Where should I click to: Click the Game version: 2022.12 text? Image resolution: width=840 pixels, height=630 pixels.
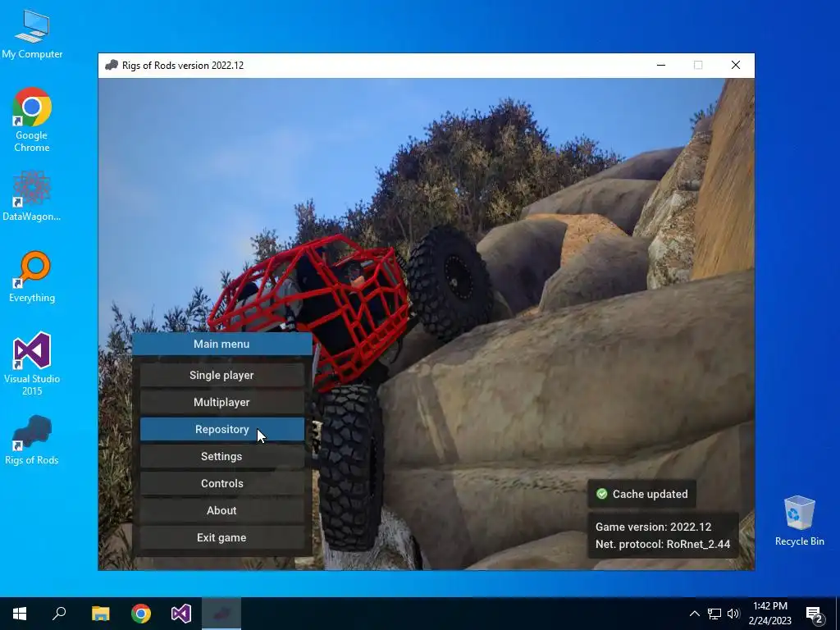[653, 527]
